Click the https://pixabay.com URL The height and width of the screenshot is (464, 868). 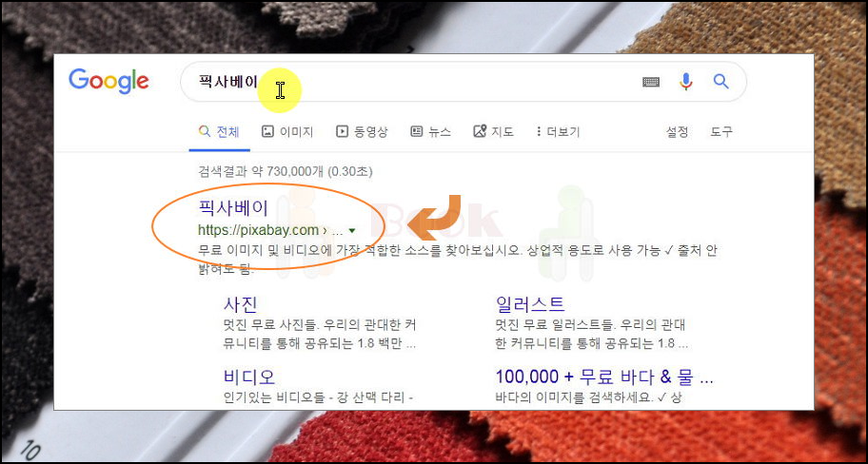click(x=259, y=230)
